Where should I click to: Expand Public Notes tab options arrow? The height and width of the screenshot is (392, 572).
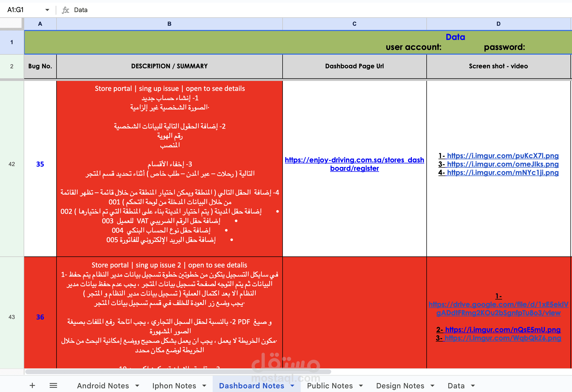[361, 386]
